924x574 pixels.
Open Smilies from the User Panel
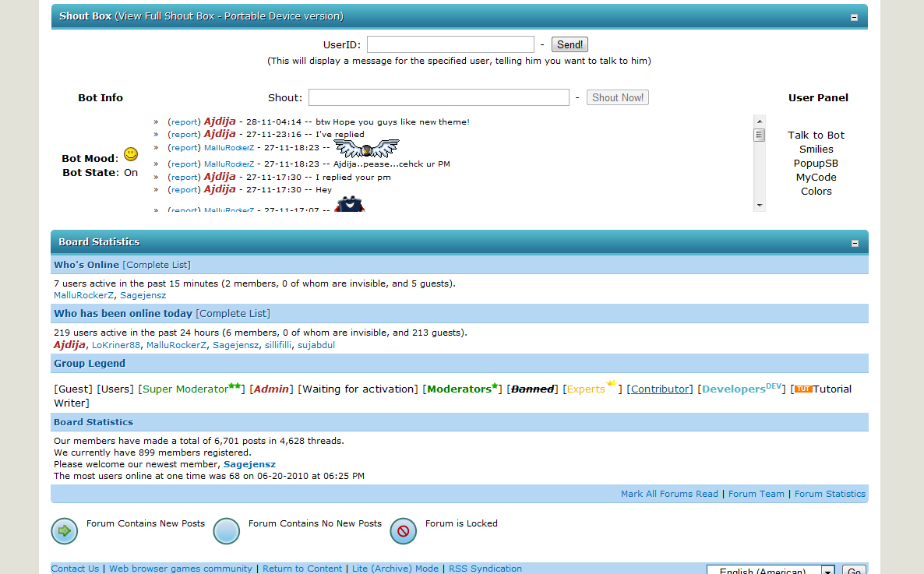pyautogui.click(x=816, y=150)
